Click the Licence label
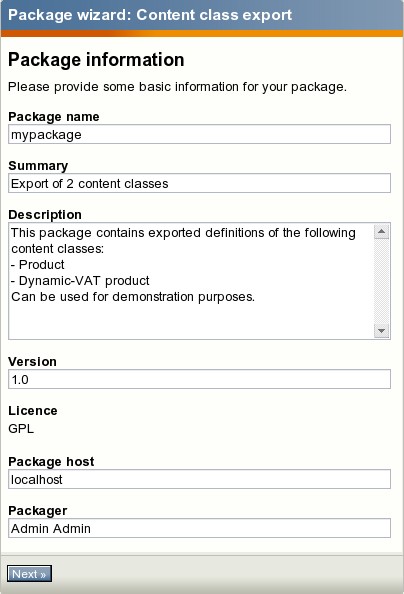The image size is (404, 594). pyautogui.click(x=33, y=410)
